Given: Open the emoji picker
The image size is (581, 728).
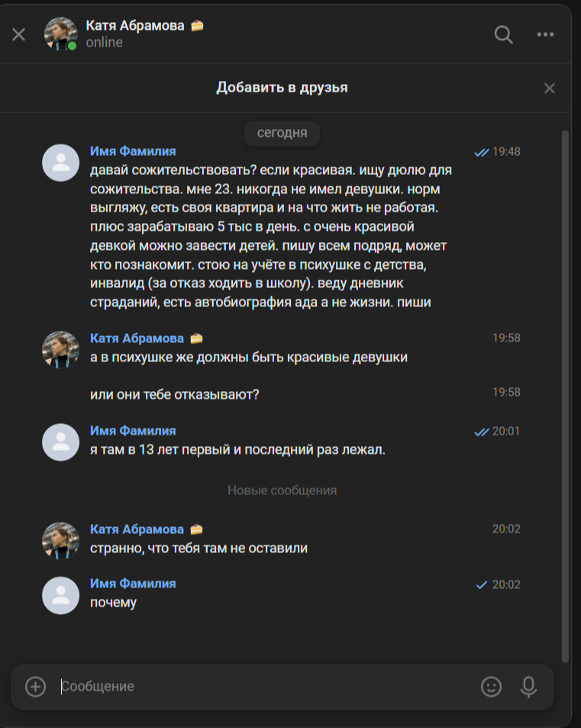Looking at the screenshot, I should 491,687.
